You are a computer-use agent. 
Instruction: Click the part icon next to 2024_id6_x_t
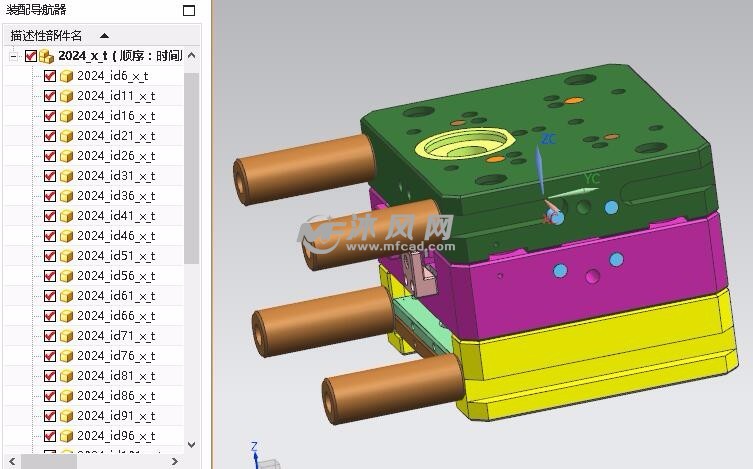click(x=66, y=76)
